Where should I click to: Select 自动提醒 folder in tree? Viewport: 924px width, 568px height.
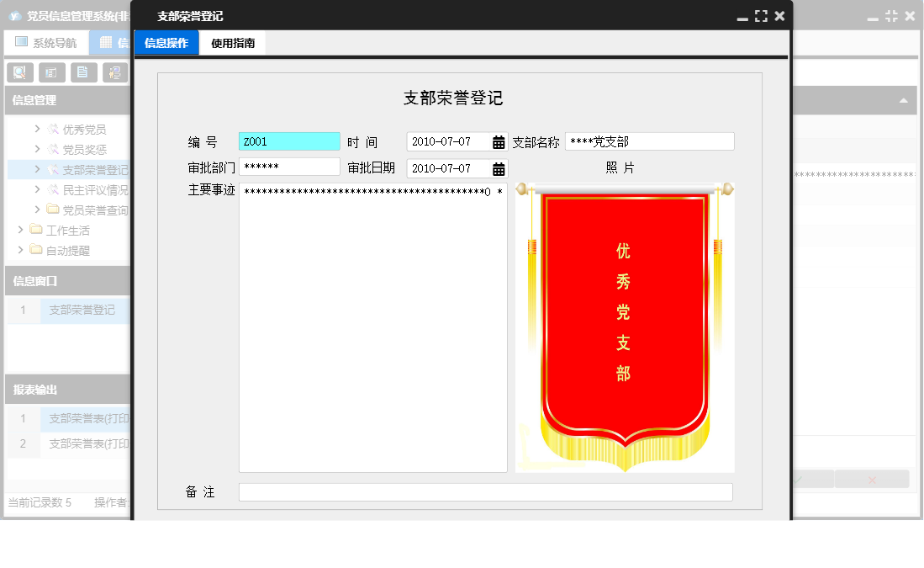68,251
